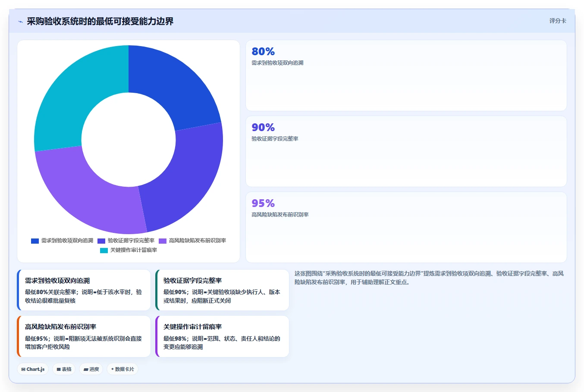Screen dimensions: 584x392
Task: Select the 80% metric card
Action: (x=406, y=75)
